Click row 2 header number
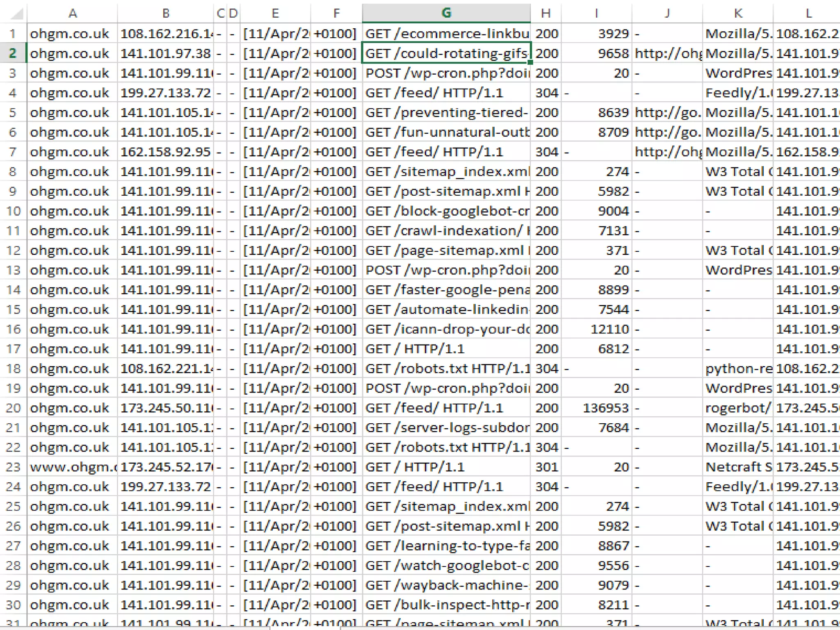 tap(13, 53)
